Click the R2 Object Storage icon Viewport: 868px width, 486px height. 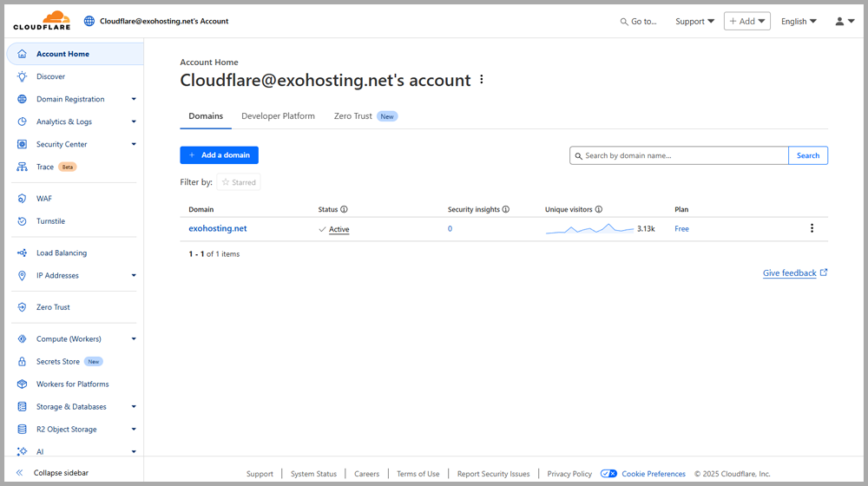pos(23,429)
